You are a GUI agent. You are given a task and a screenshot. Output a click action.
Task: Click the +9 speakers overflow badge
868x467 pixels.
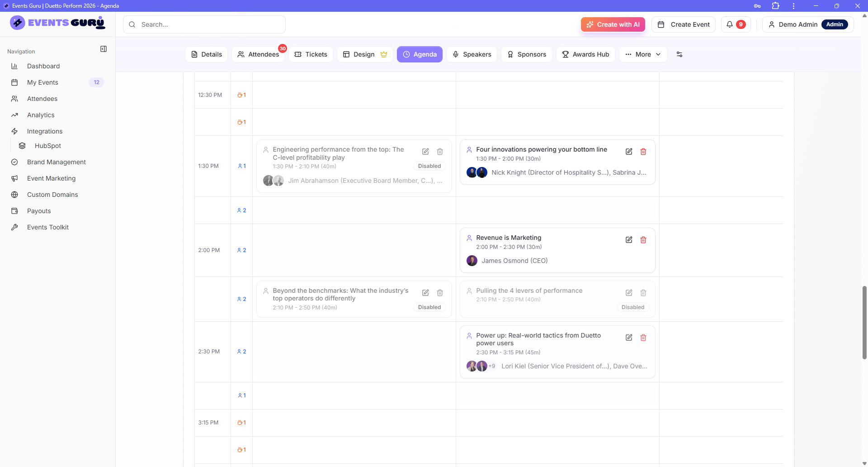point(492,366)
